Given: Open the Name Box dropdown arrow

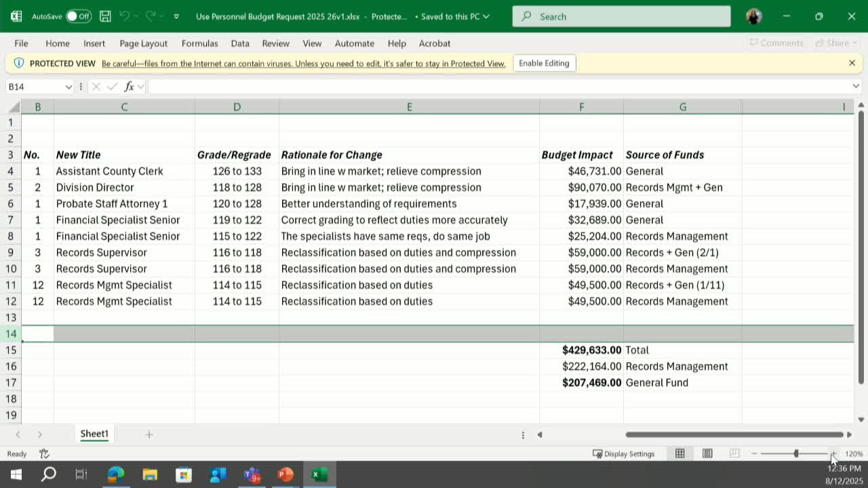Looking at the screenshot, I should coord(68,87).
